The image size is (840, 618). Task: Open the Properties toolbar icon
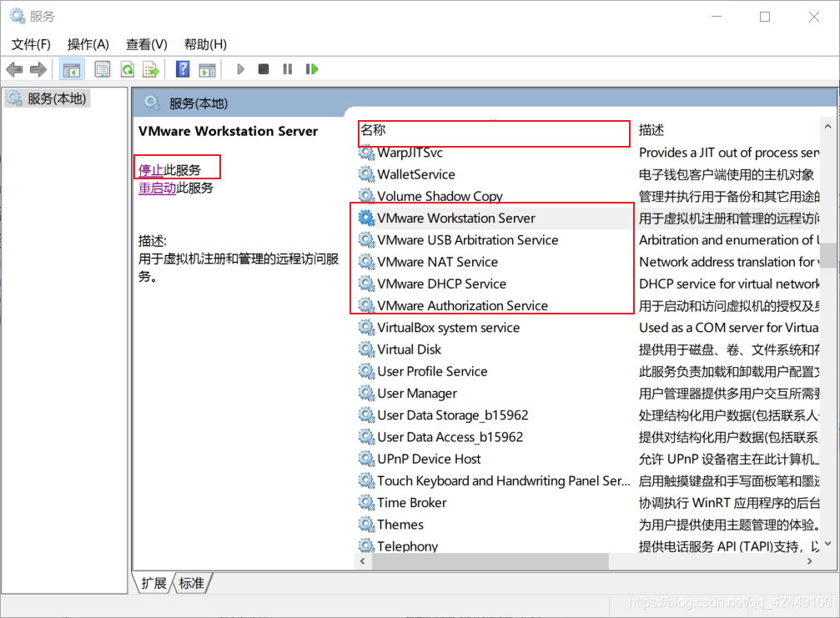(x=103, y=69)
